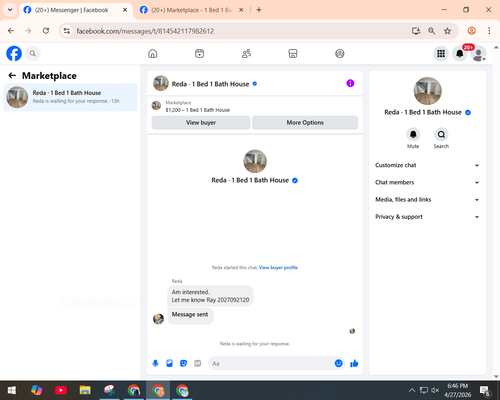Click the voice clip microphone icon
500x400 pixels.
pyautogui.click(x=155, y=363)
